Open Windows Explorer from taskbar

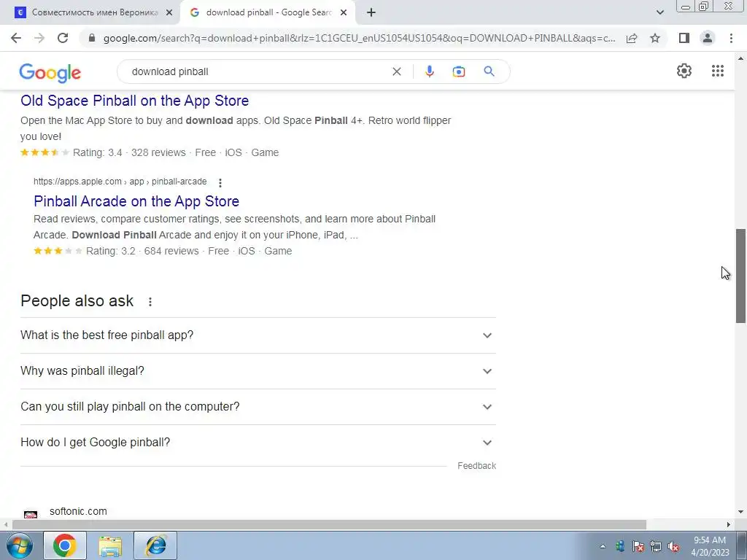pos(110,545)
